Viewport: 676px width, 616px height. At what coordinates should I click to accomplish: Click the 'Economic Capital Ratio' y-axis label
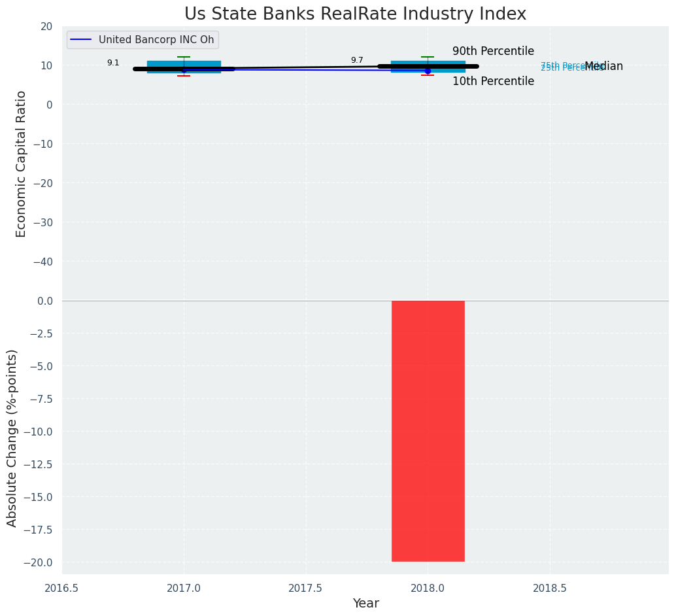click(x=22, y=163)
